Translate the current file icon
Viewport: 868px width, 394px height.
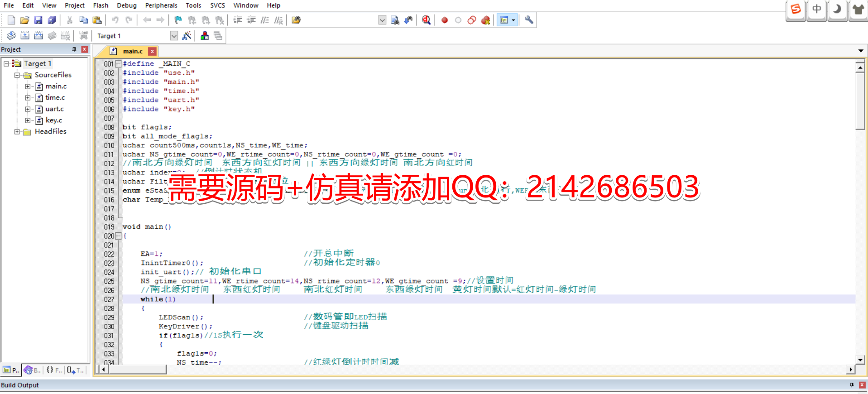click(x=11, y=36)
